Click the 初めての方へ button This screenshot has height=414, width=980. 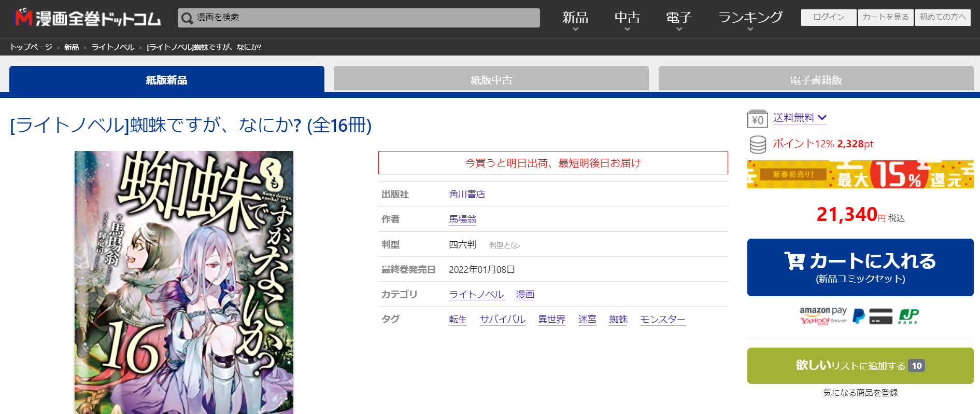[943, 17]
